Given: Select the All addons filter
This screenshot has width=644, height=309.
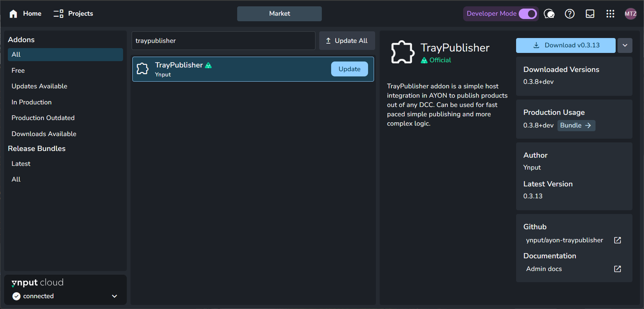Looking at the screenshot, I should (x=65, y=54).
